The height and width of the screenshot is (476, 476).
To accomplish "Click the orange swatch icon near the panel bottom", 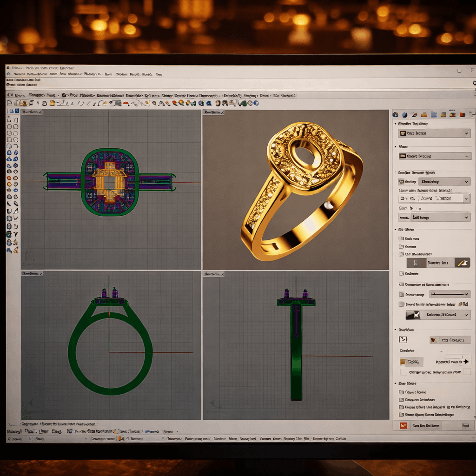I will point(403,361).
